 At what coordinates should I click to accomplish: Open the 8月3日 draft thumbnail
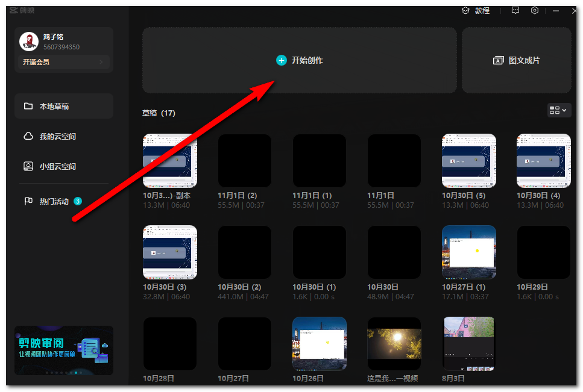pos(469,344)
